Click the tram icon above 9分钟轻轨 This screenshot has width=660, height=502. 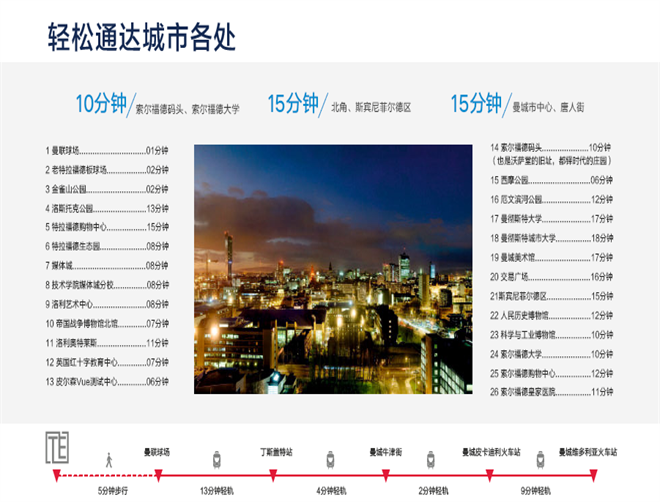point(540,460)
